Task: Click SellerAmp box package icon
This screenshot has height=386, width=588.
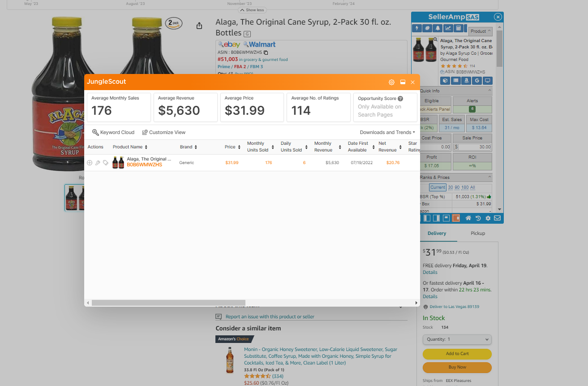Action: point(445,81)
